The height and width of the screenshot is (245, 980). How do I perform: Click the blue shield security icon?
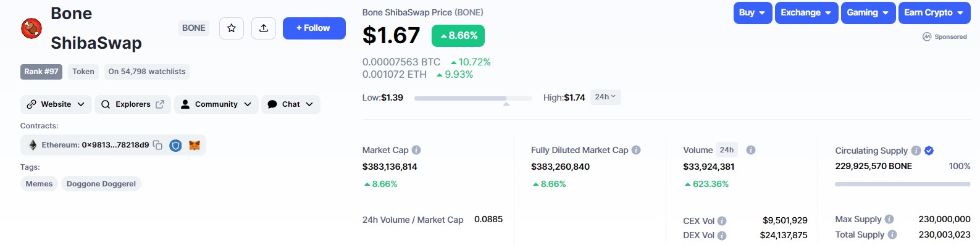tap(175, 146)
